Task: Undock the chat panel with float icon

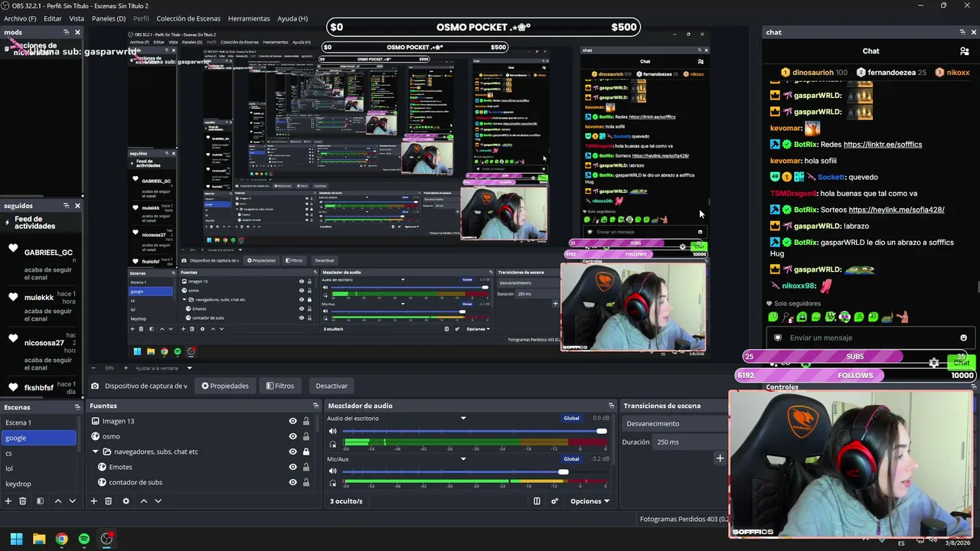Action: click(962, 32)
